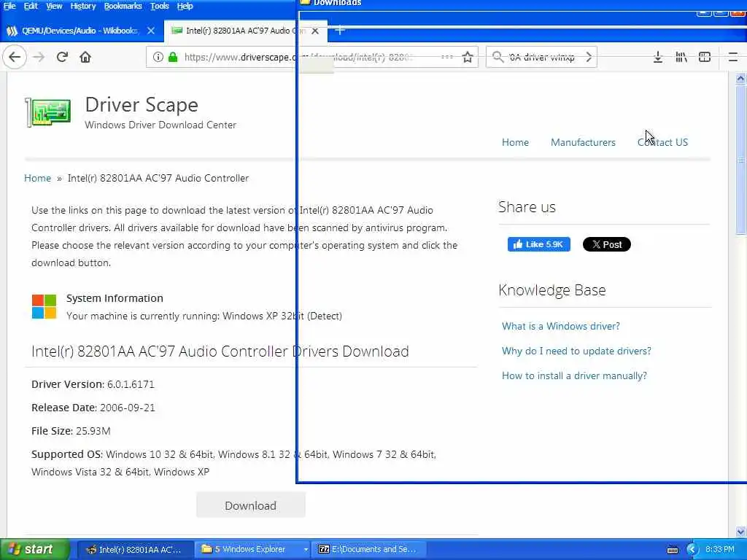Click the 'File Size: 25.93M' text
This screenshot has height=560, width=747.
(71, 431)
